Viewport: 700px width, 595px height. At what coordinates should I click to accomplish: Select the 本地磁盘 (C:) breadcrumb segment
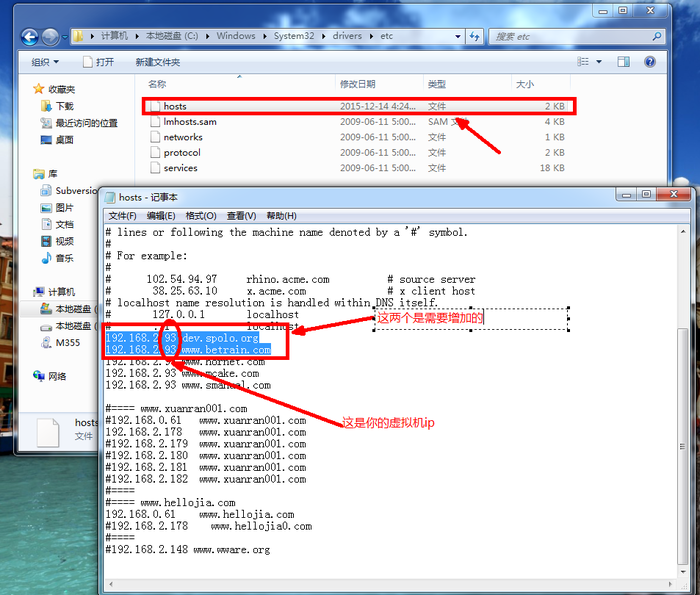pyautogui.click(x=172, y=36)
